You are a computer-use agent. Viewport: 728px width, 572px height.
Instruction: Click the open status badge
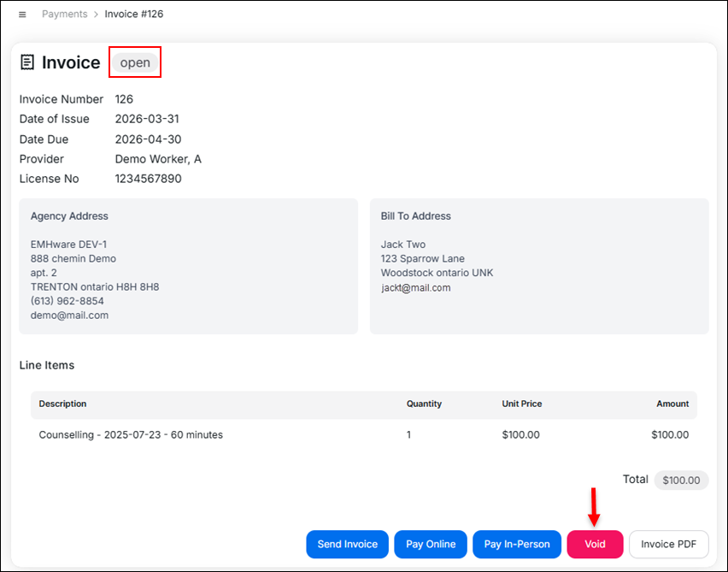pyautogui.click(x=135, y=62)
